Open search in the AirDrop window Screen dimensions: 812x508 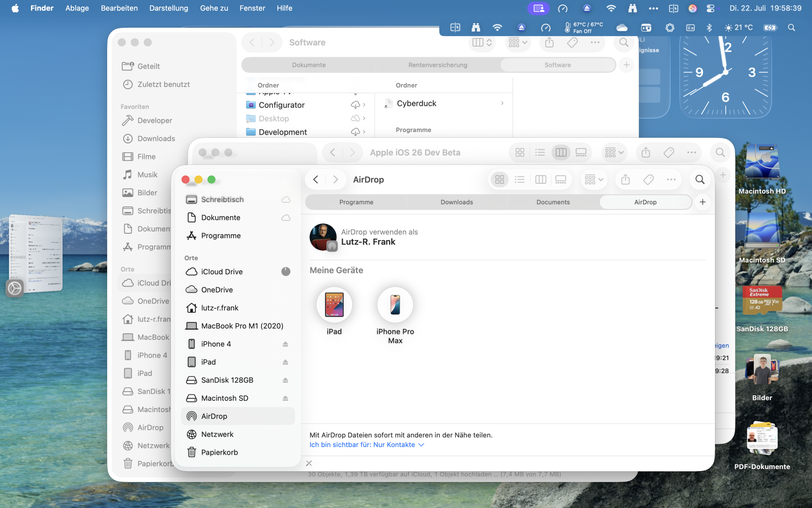[700, 180]
